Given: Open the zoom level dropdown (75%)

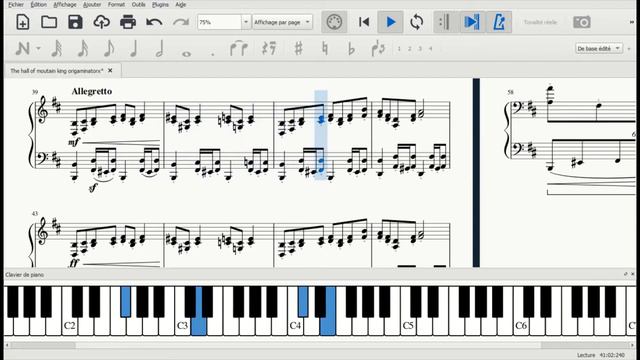Looking at the screenshot, I should (246, 22).
